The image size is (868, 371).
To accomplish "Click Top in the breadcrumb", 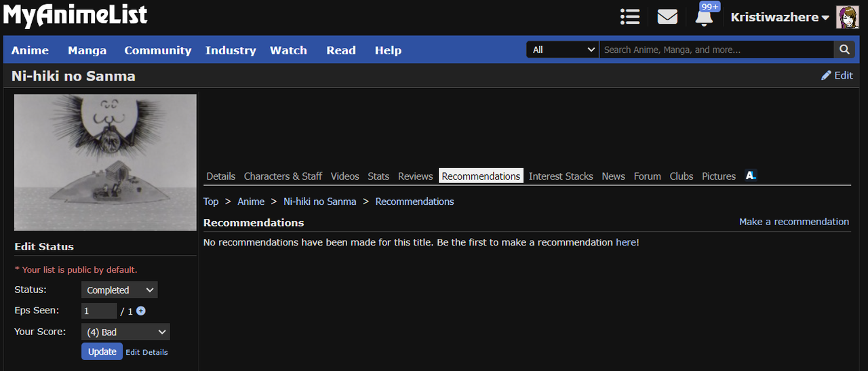I will tap(211, 201).
